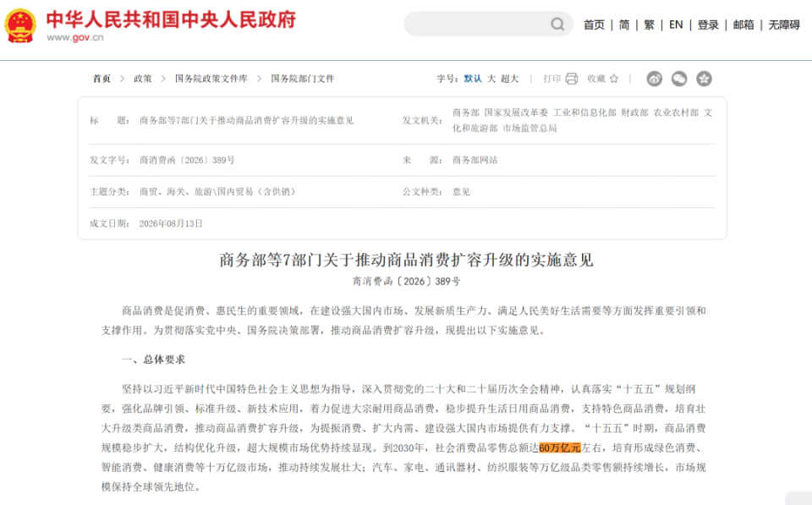Click site title 中华人民共和国中央人民政府
Screen dimensions: 812x505
coord(171,19)
